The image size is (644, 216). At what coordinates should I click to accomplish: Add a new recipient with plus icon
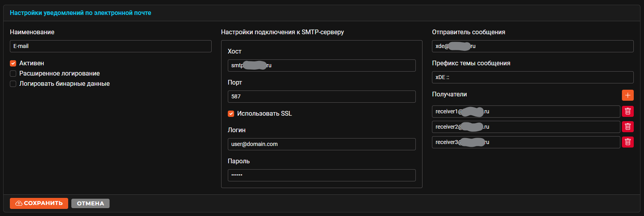(x=628, y=95)
